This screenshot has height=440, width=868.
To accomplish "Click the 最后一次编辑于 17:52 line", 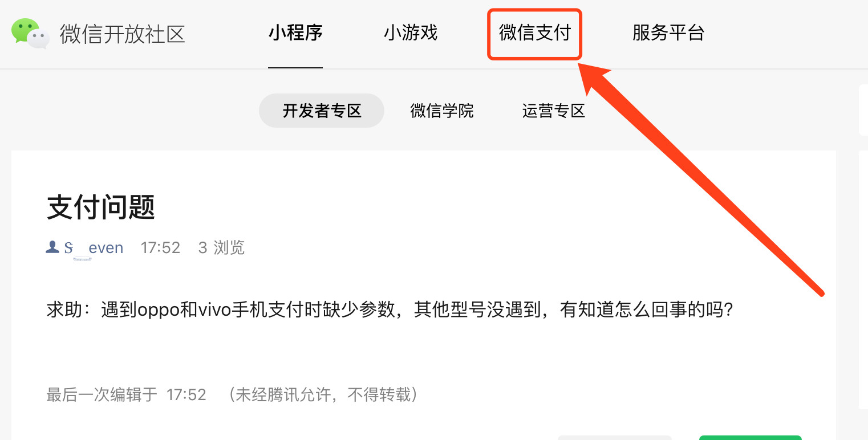I will 126,394.
